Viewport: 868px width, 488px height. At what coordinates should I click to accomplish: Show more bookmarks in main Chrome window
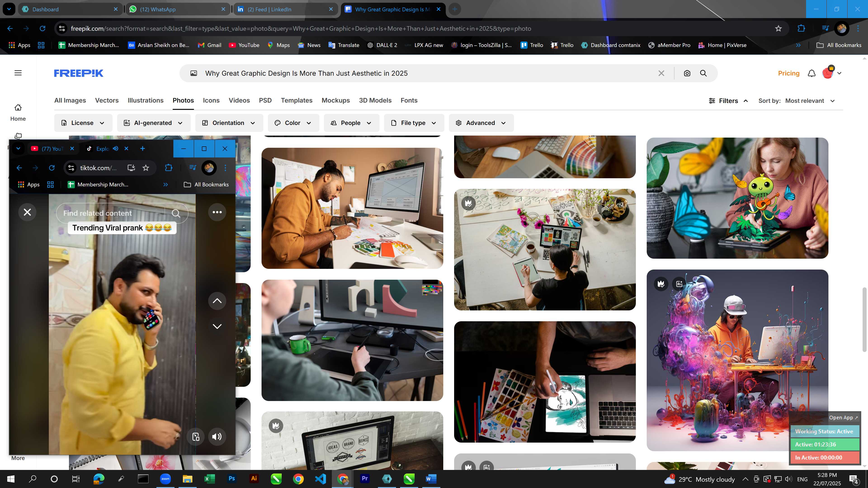[x=798, y=45]
